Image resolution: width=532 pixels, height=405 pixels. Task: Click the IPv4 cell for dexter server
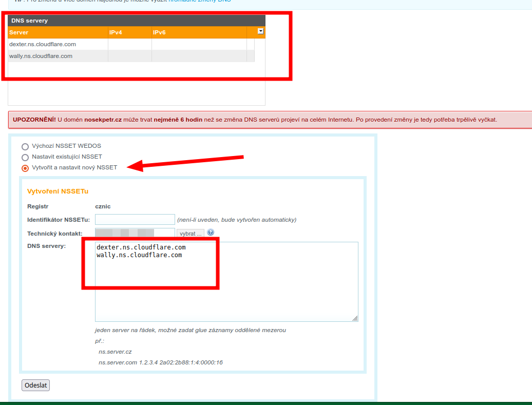(x=129, y=44)
